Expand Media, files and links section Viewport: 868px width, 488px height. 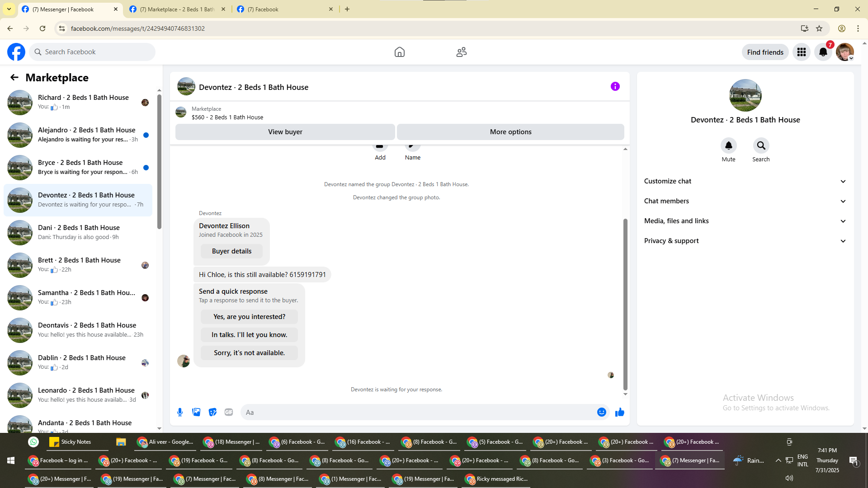745,221
